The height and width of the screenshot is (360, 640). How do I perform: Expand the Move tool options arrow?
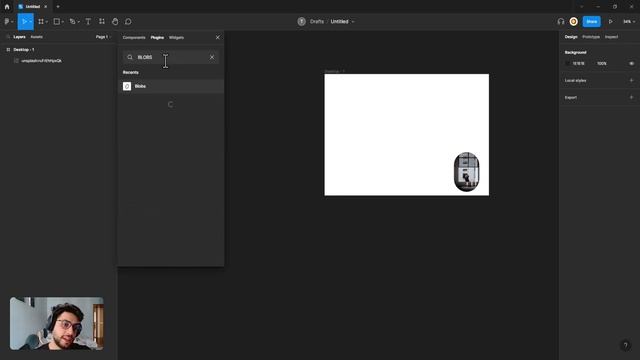click(31, 22)
